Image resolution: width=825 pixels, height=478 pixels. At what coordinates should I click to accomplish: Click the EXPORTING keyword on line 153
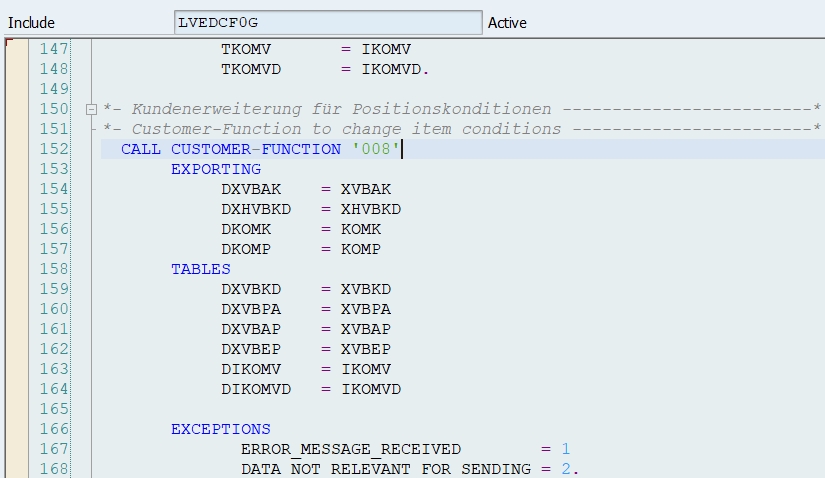[x=215, y=169]
